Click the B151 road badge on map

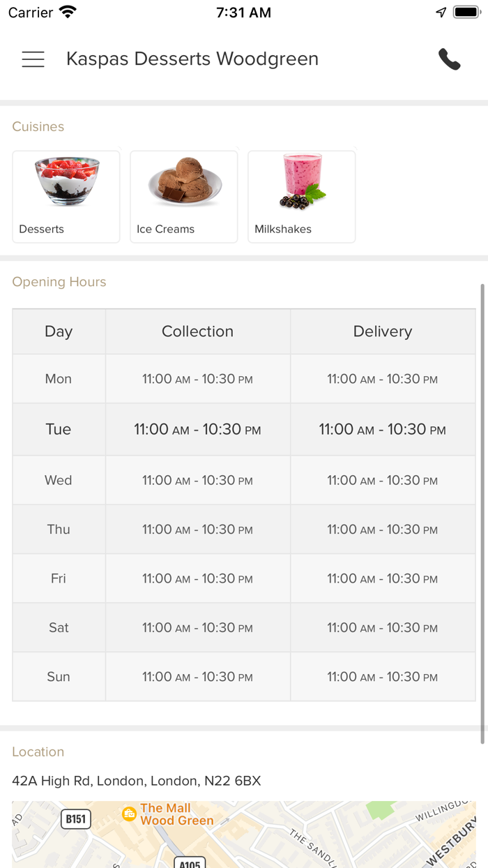(76, 818)
